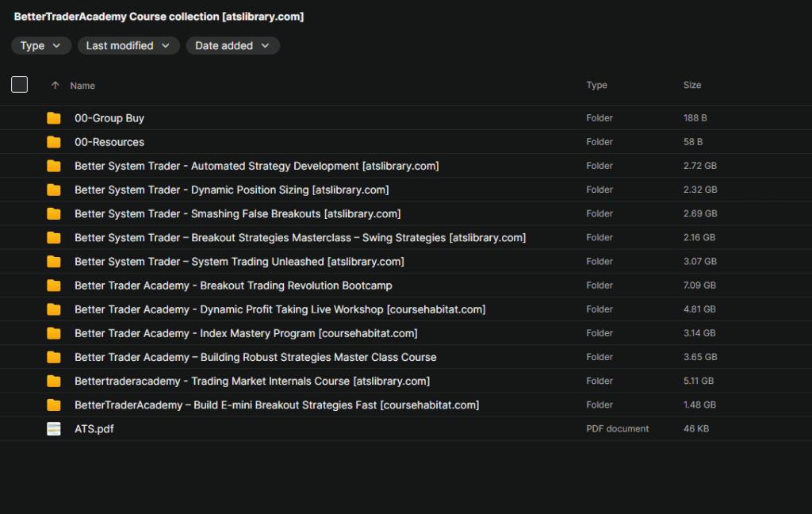812x514 pixels.
Task: Click folder icon of Dynamic Position Sizing
Action: pyautogui.click(x=54, y=190)
